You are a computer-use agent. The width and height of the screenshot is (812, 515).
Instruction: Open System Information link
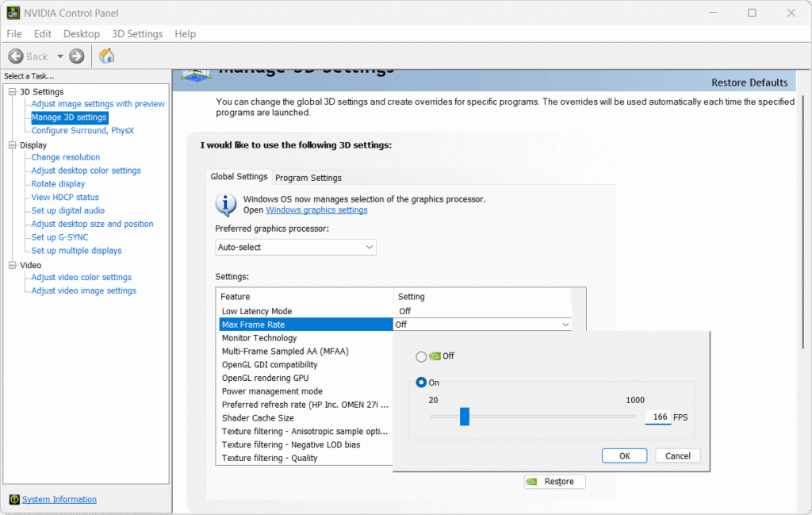pyautogui.click(x=59, y=499)
